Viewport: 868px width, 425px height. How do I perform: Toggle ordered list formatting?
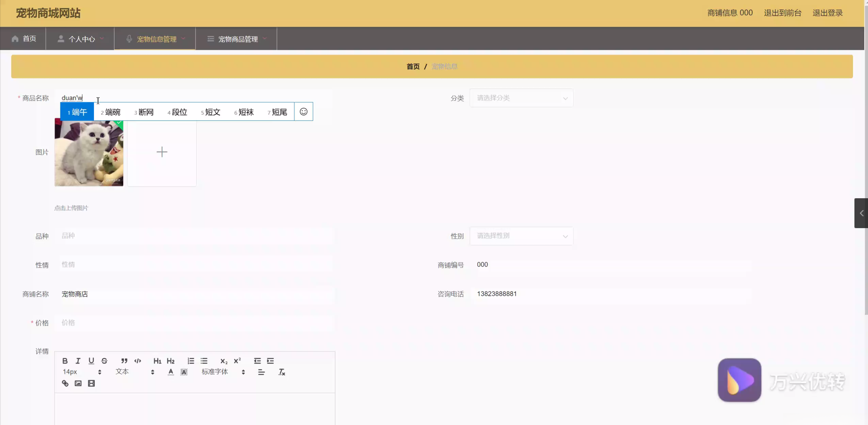tap(191, 361)
